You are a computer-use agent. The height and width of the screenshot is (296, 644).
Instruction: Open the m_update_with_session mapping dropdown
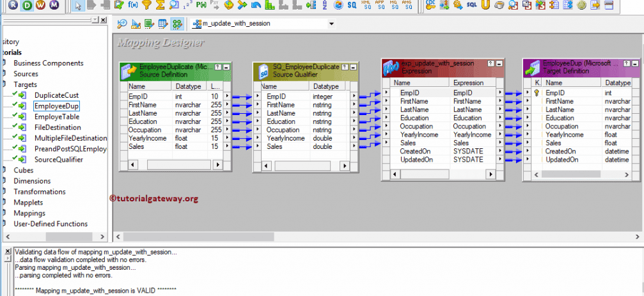pyautogui.click(x=331, y=24)
